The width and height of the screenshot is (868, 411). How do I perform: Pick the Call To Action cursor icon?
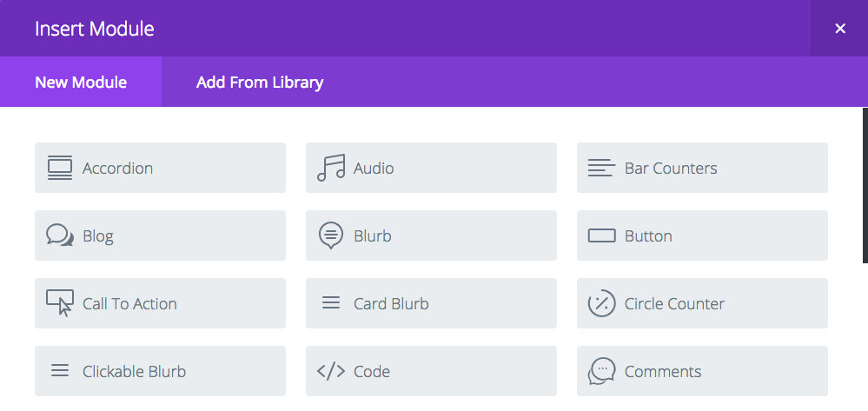(60, 303)
